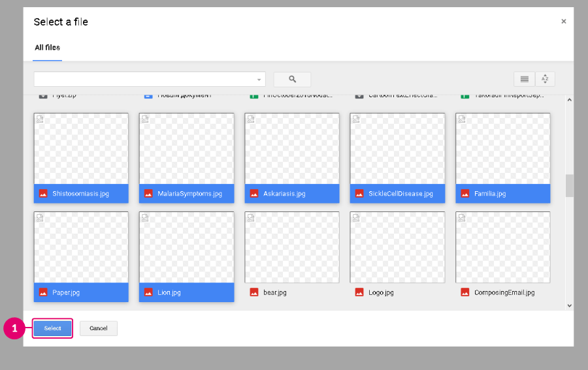Click the Lion.jpg file name
Image resolution: width=588 pixels, height=370 pixels.
[169, 292]
